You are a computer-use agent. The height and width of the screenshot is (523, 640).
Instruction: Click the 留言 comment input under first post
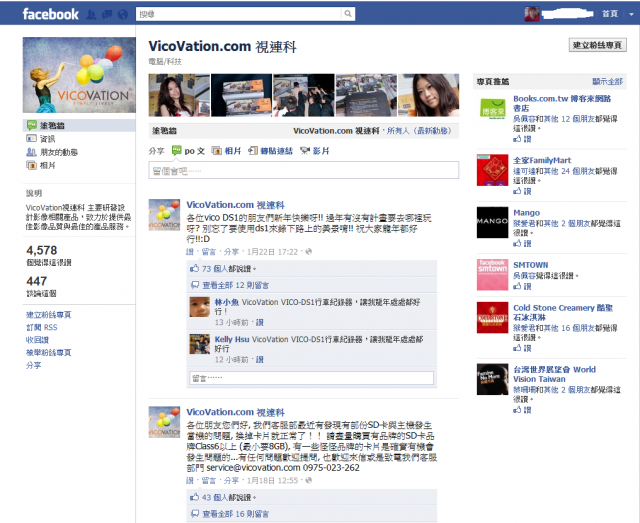pos(311,378)
